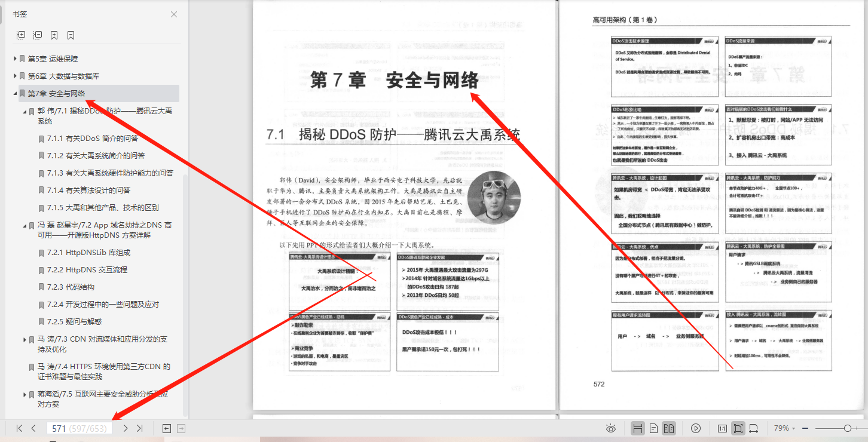Click slide thumbnail DDoS攻击成本极低 on left page
This screenshot has width=868, height=442.
pyautogui.click(x=448, y=342)
